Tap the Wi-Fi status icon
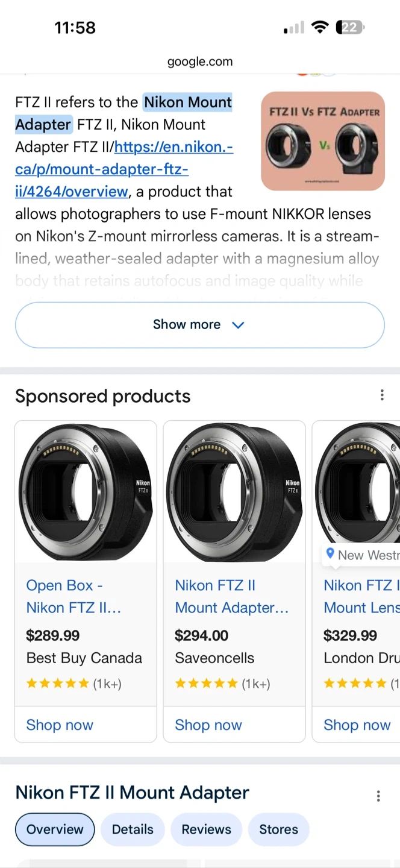This screenshot has height=868, width=400. tap(320, 28)
